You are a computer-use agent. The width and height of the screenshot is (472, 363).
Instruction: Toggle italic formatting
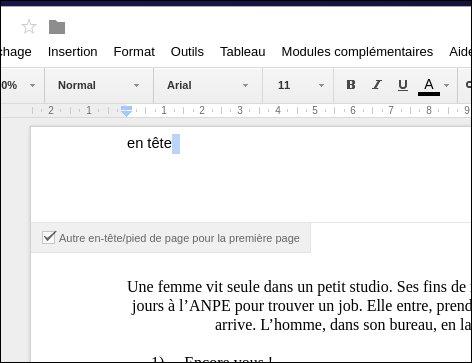pyautogui.click(x=377, y=85)
